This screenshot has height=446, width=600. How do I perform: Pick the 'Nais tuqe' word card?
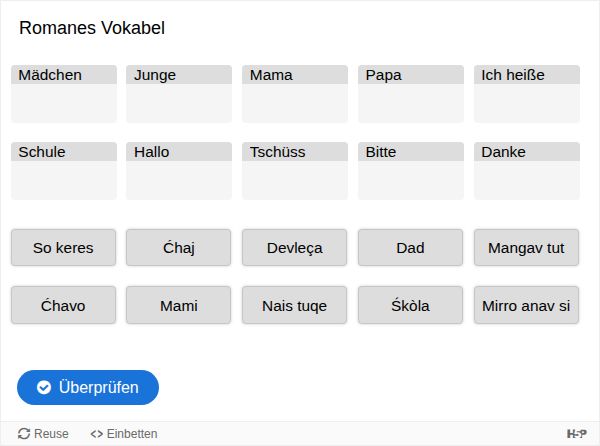(x=295, y=305)
